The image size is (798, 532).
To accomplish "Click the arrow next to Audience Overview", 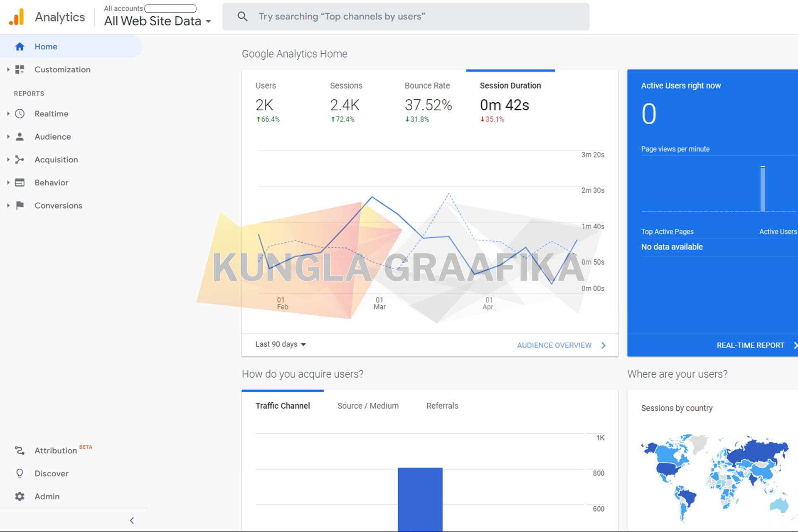I will 603,345.
